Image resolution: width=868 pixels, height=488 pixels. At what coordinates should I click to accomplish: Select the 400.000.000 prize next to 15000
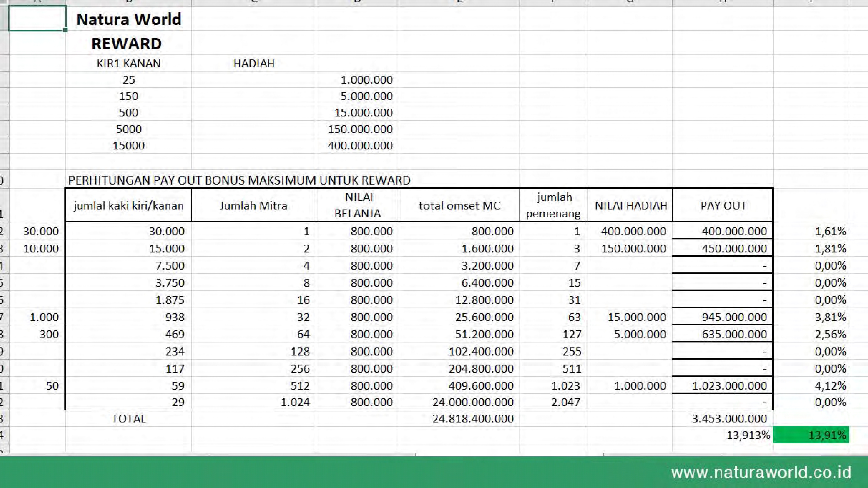(358, 146)
